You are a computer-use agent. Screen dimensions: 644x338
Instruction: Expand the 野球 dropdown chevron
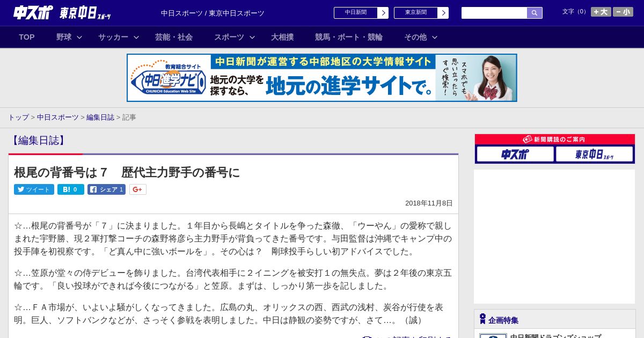(x=79, y=37)
